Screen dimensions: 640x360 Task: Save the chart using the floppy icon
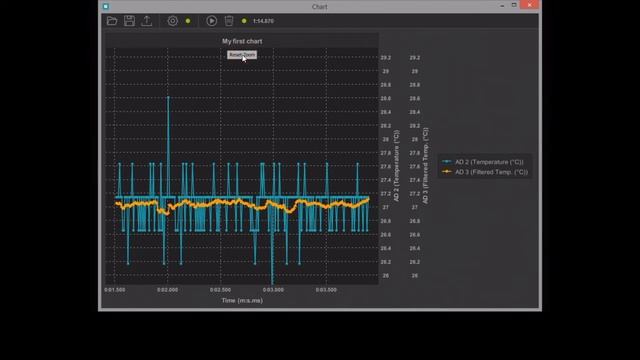(x=129, y=21)
